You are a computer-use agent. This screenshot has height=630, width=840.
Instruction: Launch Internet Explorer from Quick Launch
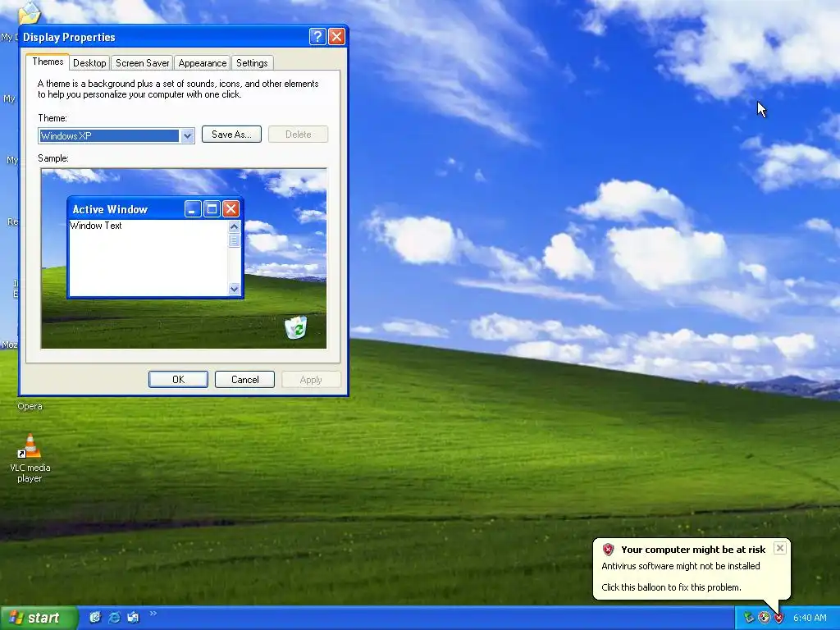point(114,618)
